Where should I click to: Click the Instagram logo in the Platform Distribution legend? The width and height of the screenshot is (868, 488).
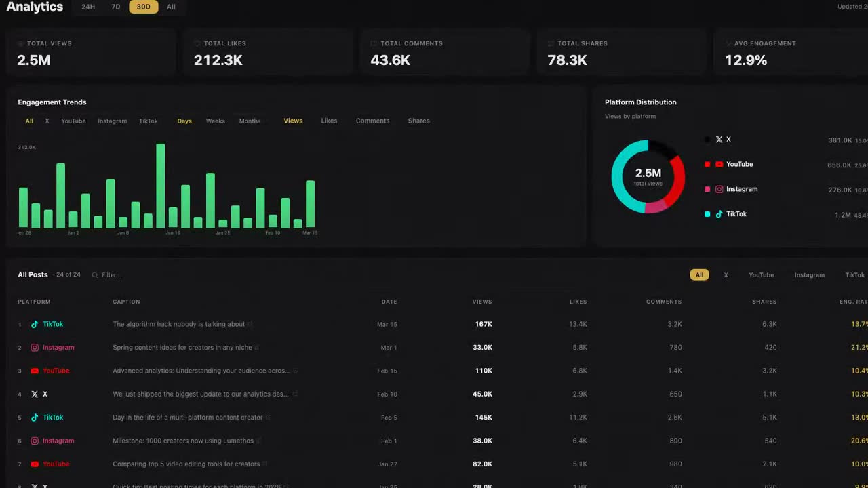(x=719, y=189)
